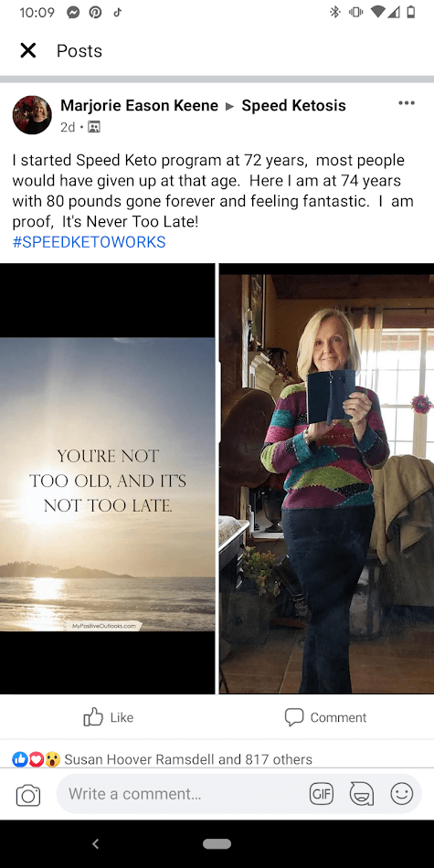Tap the Android back arrow
434x868 pixels.
coord(95,843)
